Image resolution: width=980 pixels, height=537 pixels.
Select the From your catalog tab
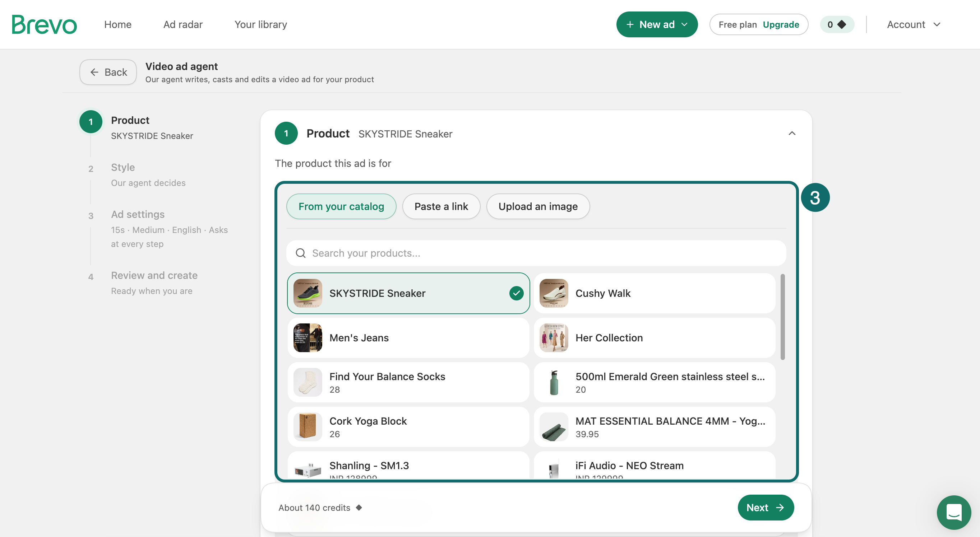click(x=341, y=206)
